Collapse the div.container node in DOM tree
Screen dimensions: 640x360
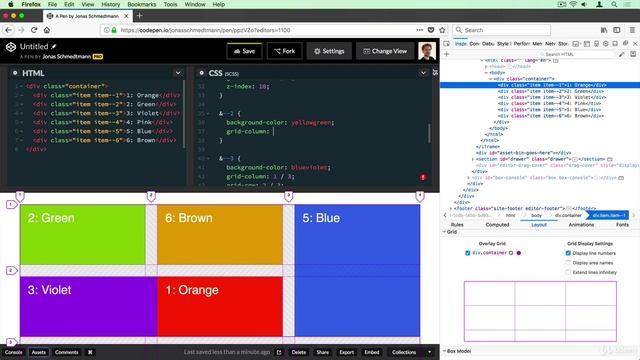pyautogui.click(x=491, y=79)
